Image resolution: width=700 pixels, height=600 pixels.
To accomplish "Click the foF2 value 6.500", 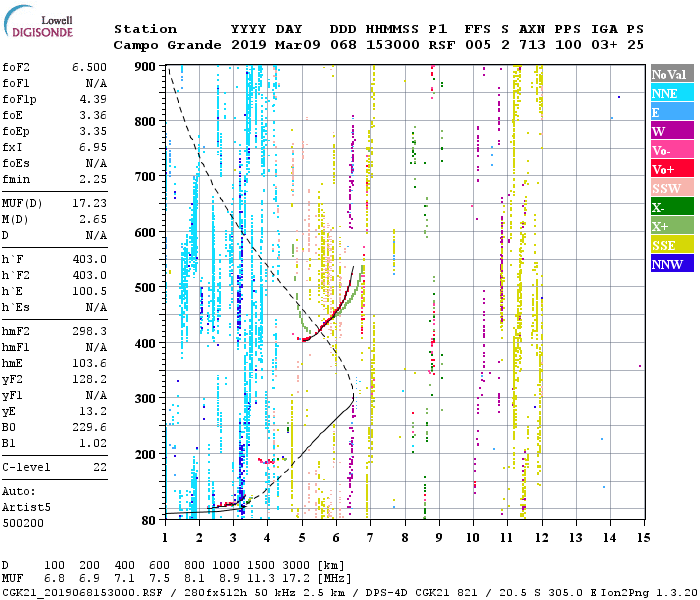I will point(89,67).
